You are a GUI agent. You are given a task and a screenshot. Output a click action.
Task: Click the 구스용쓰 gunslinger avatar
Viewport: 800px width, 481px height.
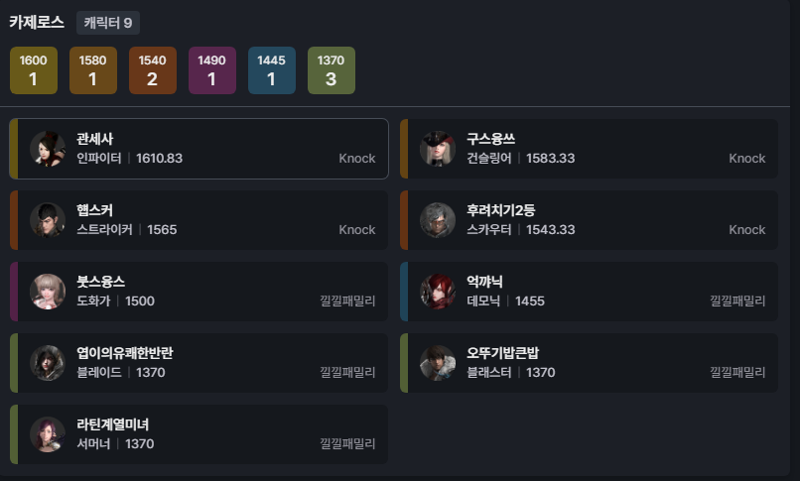point(438,149)
